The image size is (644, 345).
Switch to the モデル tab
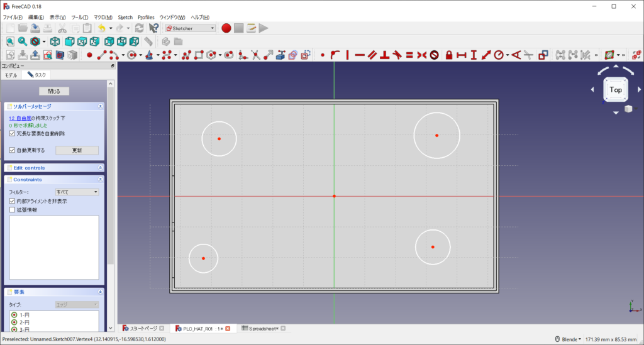click(x=11, y=75)
